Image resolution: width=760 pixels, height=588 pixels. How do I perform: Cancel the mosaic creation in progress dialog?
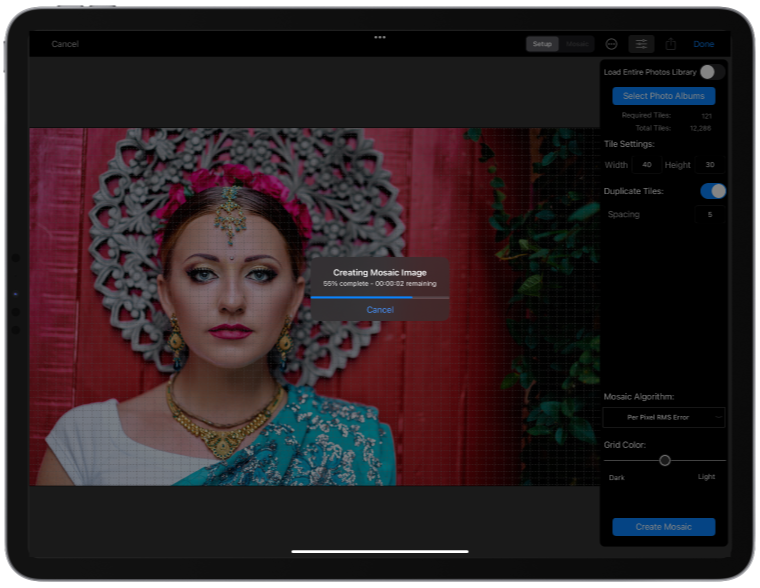[380, 310]
